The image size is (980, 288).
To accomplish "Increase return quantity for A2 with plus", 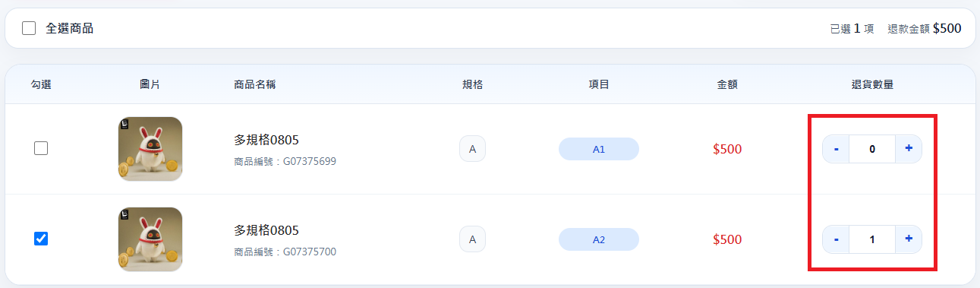I will point(909,239).
